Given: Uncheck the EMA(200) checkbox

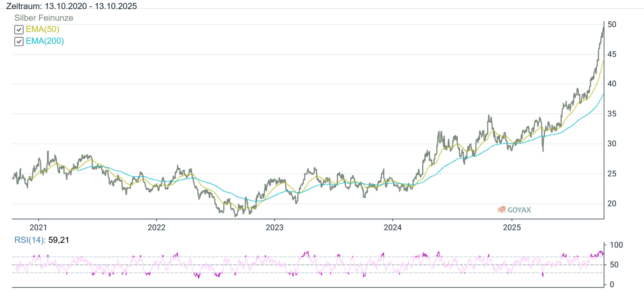Looking at the screenshot, I should tap(19, 41).
